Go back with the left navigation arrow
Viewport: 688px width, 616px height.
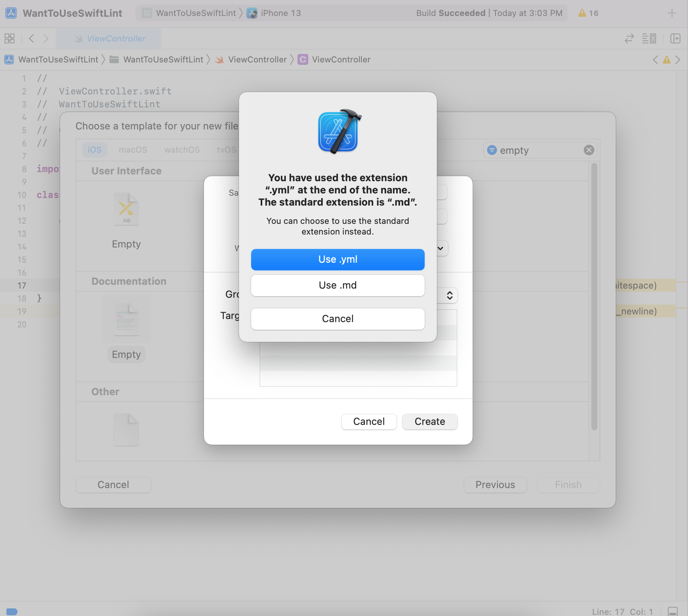pyautogui.click(x=32, y=38)
